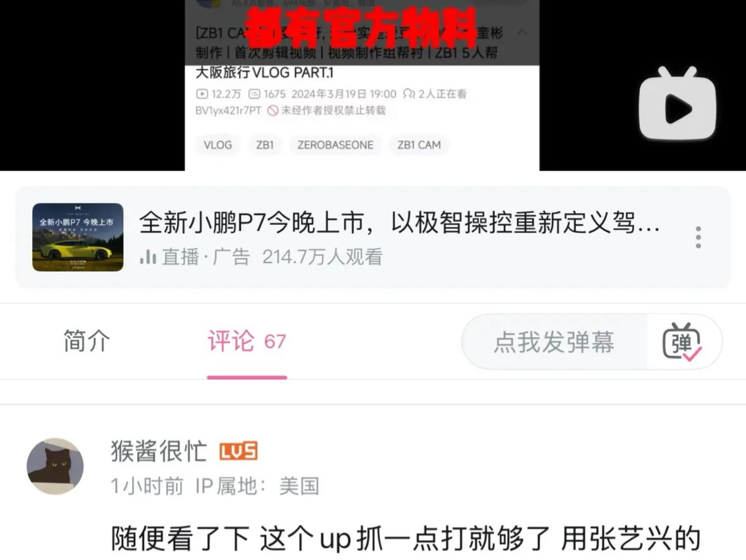Screen dimensions: 746x560
Task: Toggle the danmaku 弹 switch icon
Action: tap(682, 341)
